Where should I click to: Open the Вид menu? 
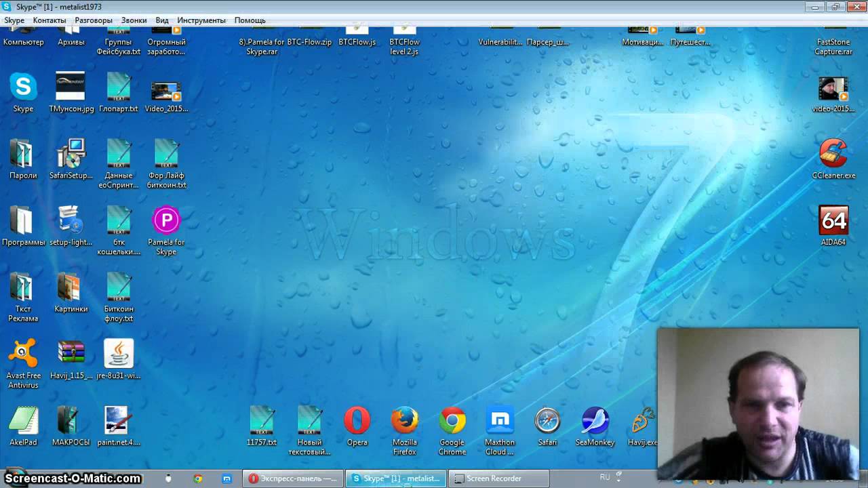[162, 20]
